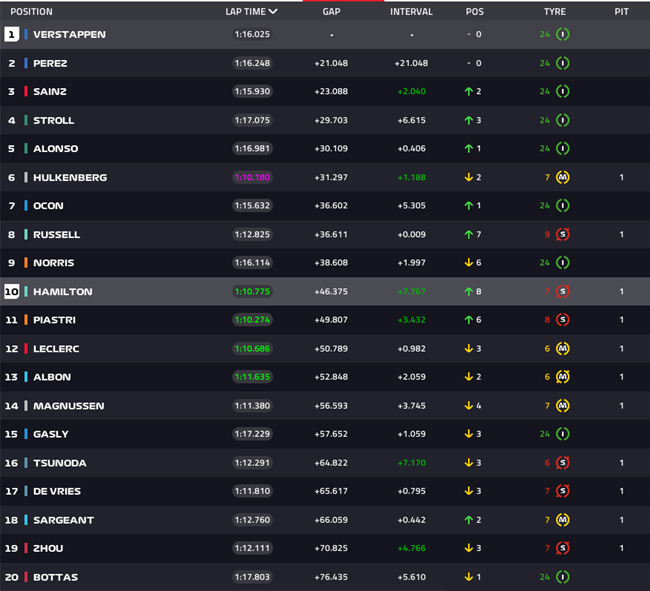Image resolution: width=650 pixels, height=591 pixels.
Task: Open the HAMILTON driver row
Action: (325, 291)
